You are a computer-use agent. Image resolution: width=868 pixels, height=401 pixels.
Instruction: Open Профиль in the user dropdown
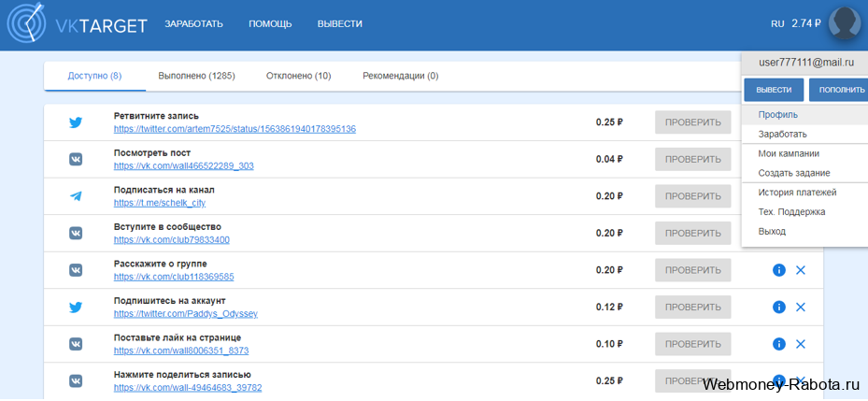(804, 115)
